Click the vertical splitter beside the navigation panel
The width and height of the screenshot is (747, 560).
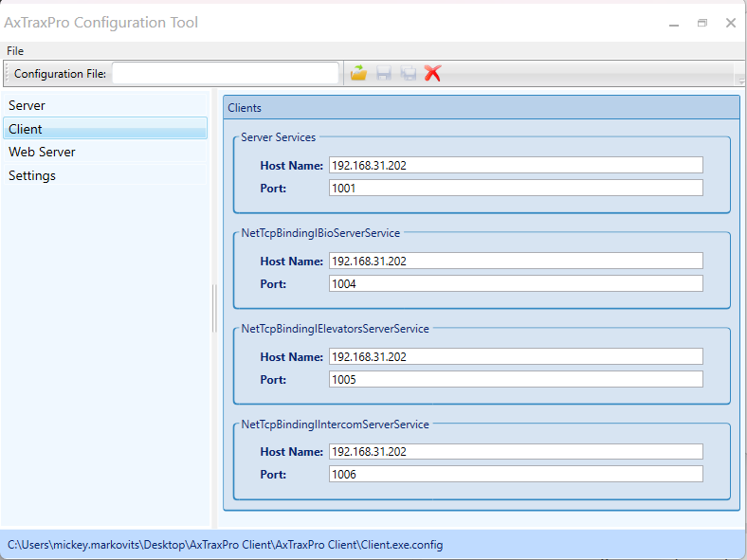coord(214,308)
